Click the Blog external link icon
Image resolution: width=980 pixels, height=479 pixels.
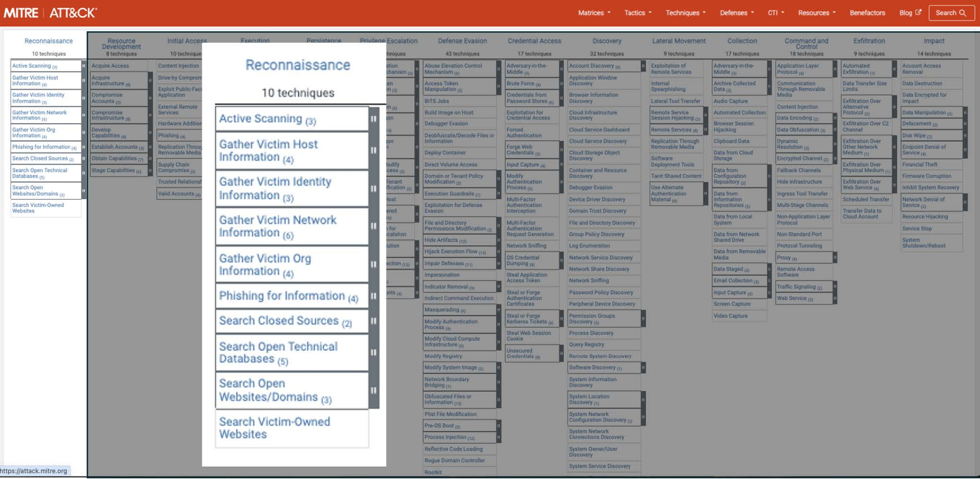(x=918, y=12)
